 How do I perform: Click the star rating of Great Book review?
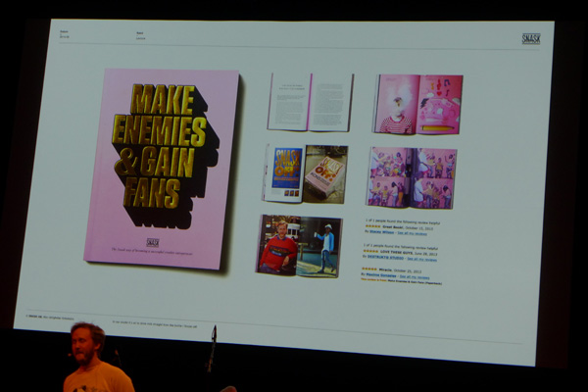tap(372, 226)
